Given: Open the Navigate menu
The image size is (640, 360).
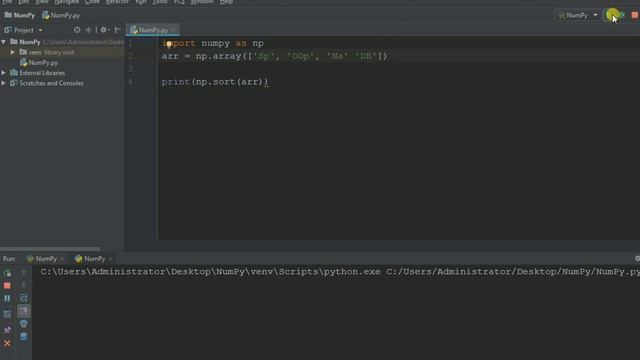Looking at the screenshot, I should click(x=67, y=2).
